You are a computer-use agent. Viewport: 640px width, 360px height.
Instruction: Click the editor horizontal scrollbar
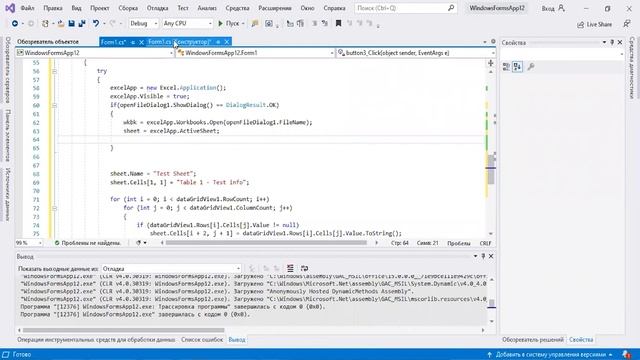[x=266, y=242]
